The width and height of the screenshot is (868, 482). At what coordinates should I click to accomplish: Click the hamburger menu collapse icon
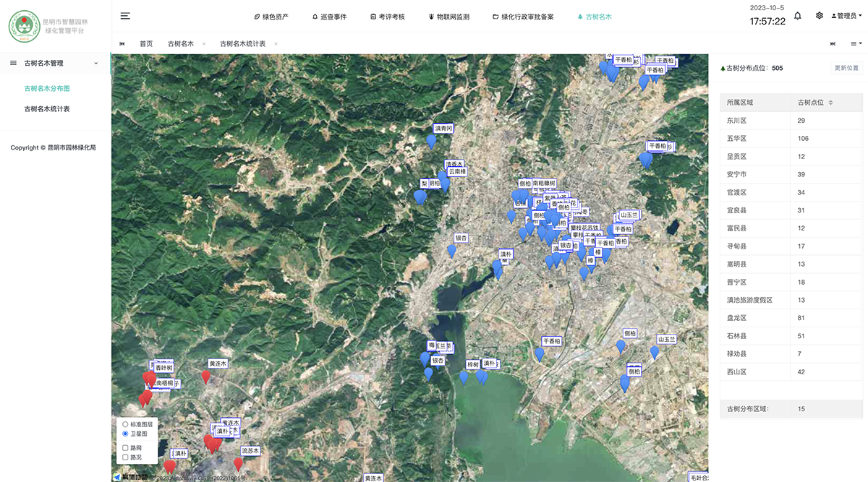point(125,16)
